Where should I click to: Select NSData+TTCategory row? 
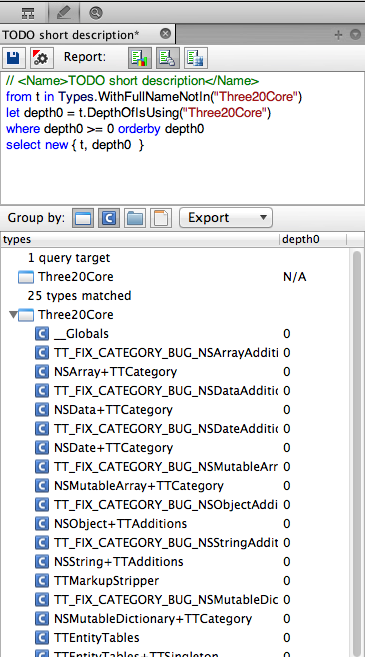click(176, 410)
